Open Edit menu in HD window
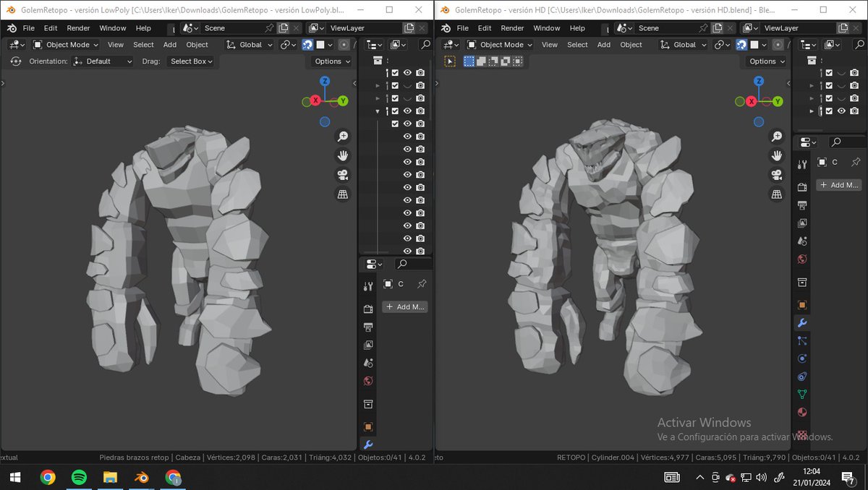The width and height of the screenshot is (868, 490). click(x=485, y=28)
